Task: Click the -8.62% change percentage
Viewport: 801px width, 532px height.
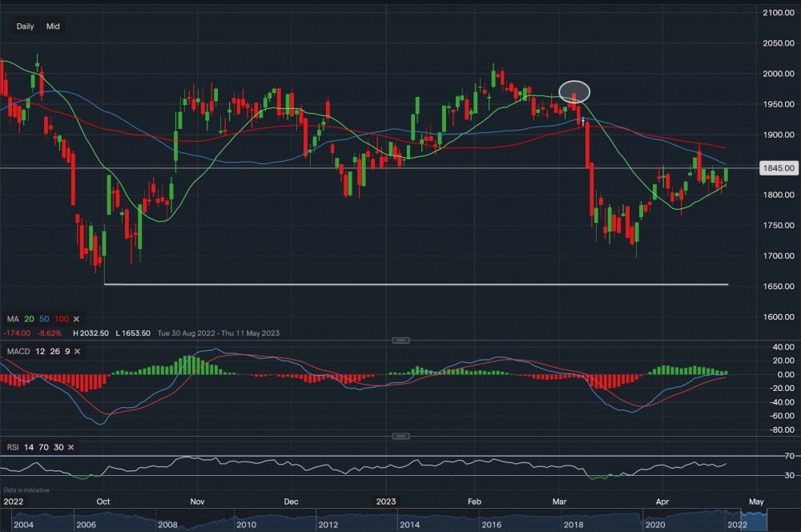Action: point(49,332)
